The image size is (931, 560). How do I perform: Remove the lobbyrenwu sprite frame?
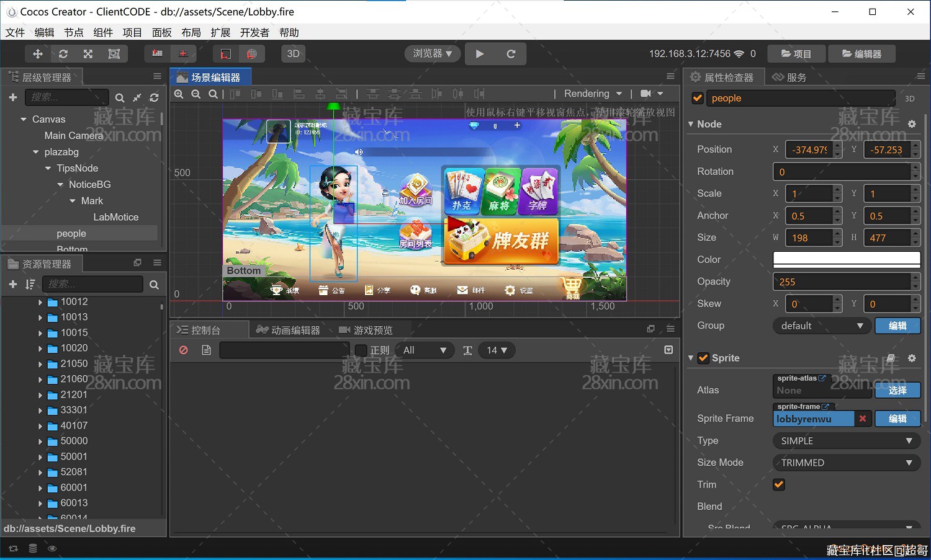pos(863,419)
